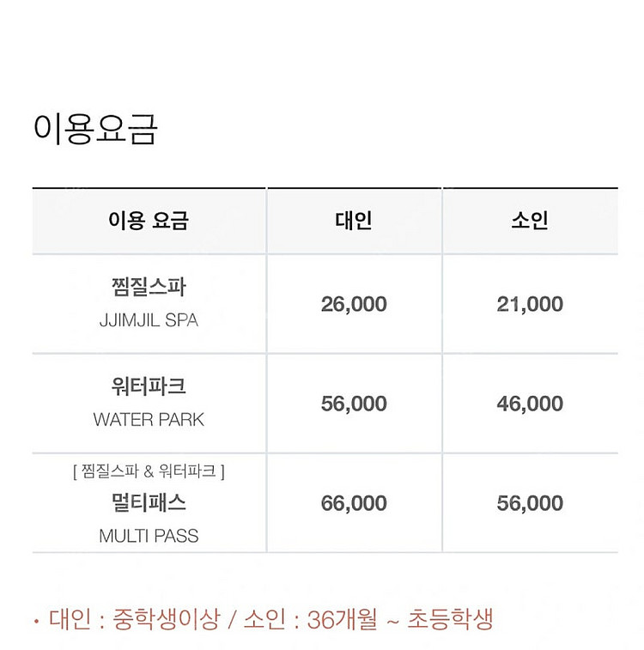
Task: Select the water park adult price 56,000
Action: click(x=354, y=404)
